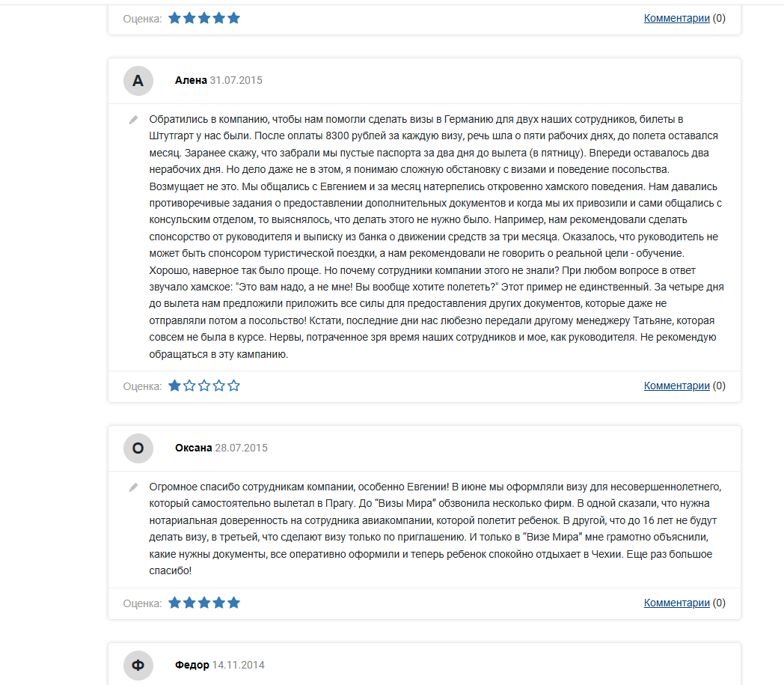Open Комментарии link under Алена's review
This screenshot has width=784, height=685.
click(676, 386)
